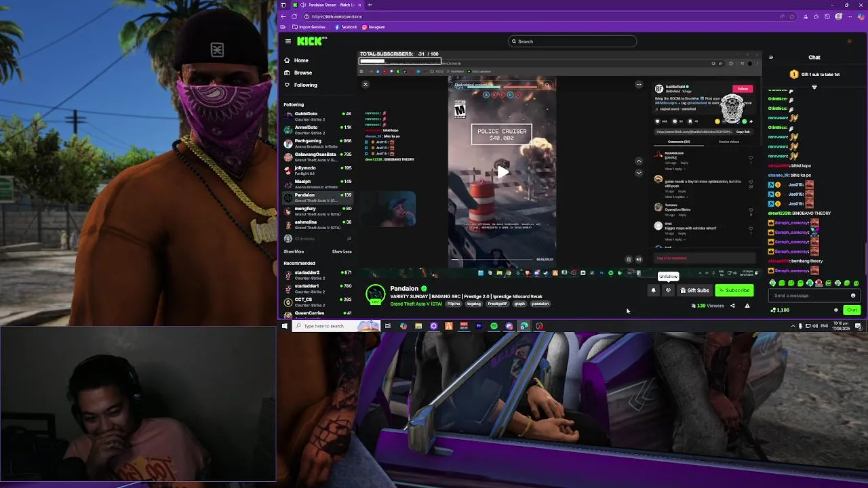Image resolution: width=868 pixels, height=488 pixels.
Task: Open chat settings gear icon
Action: coord(835,310)
